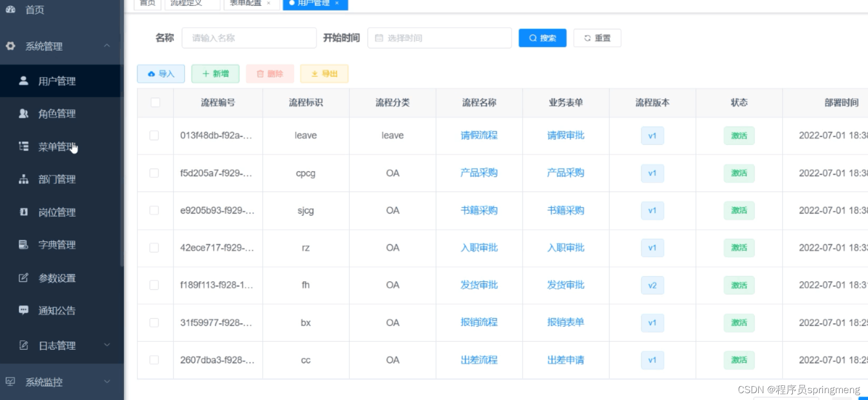The height and width of the screenshot is (400, 868).
Task: Click the home dashboard icon in sidebar
Action: click(10, 9)
